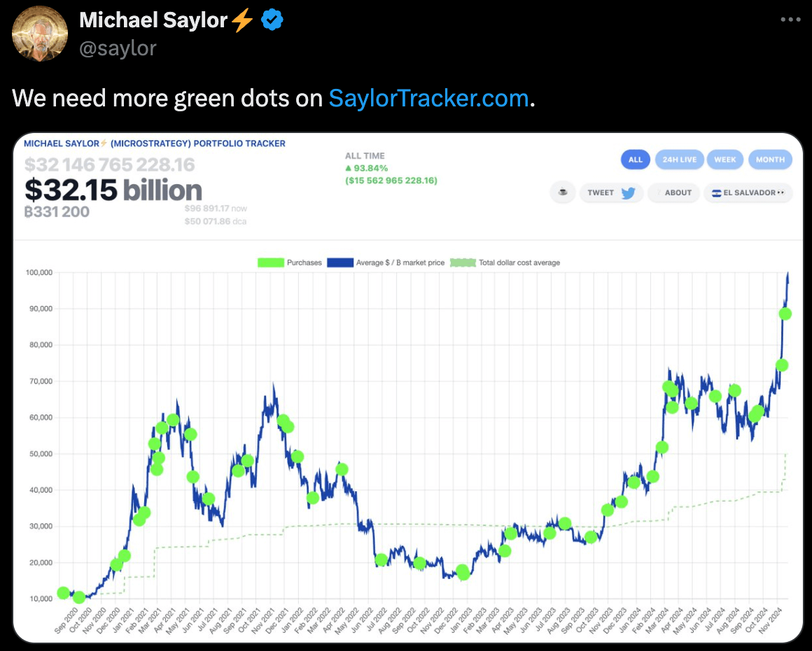Click the portfolio tracker title heading

(x=154, y=143)
